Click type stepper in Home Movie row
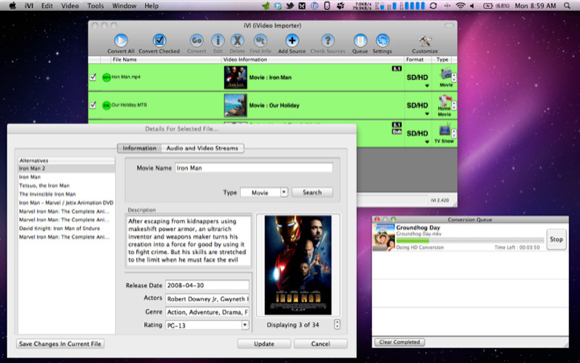580x363 pixels. tap(454, 105)
